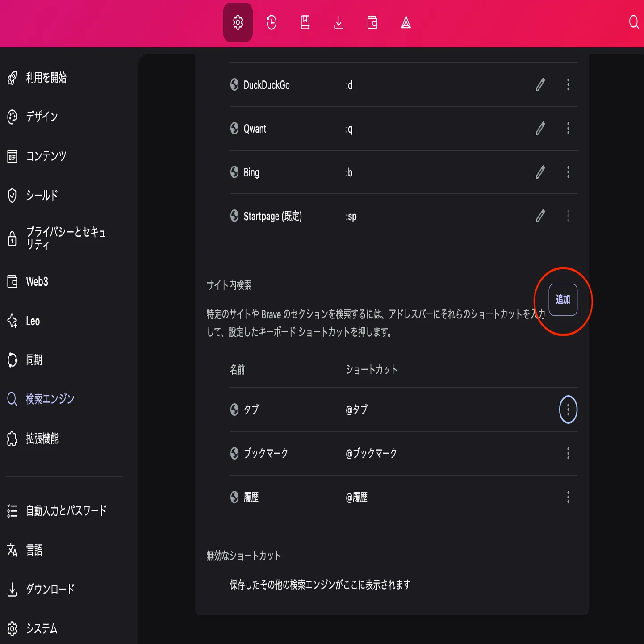Open the ダウンロード settings section
Viewport: 644px width, 644px height.
pyautogui.click(x=41, y=590)
